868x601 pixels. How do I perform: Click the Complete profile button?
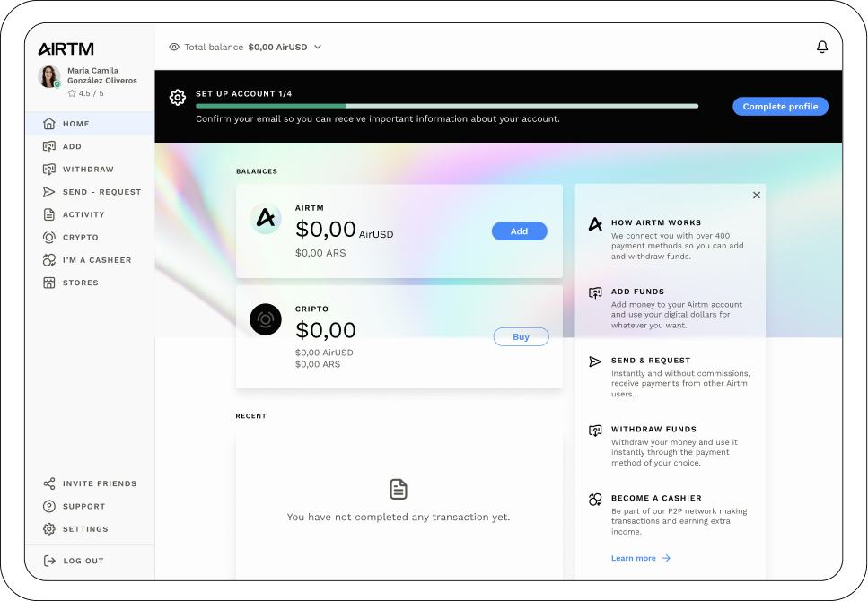(780, 106)
